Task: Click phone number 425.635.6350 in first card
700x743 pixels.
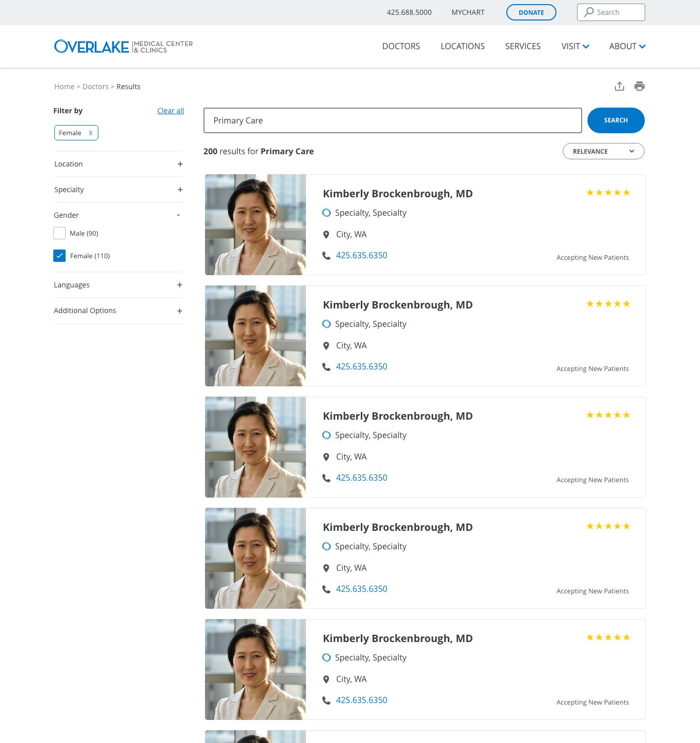Action: 362,255
